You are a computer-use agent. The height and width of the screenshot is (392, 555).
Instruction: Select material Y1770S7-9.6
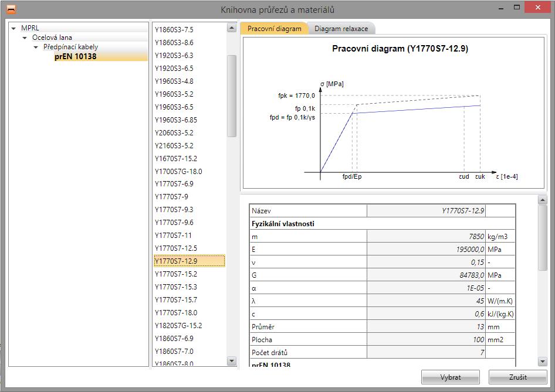point(174,222)
